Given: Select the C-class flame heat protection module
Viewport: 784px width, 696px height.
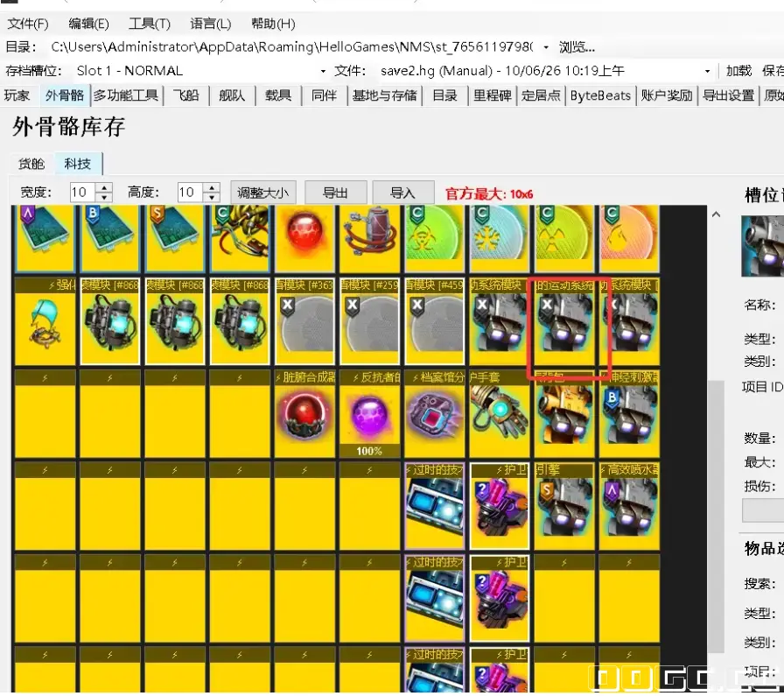Looking at the screenshot, I should [x=629, y=238].
